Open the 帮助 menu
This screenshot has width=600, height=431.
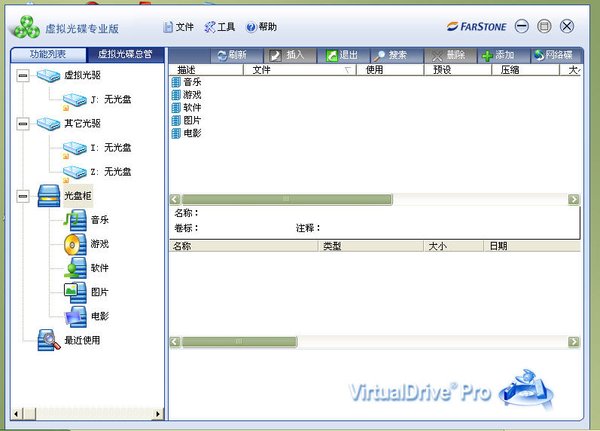point(262,27)
